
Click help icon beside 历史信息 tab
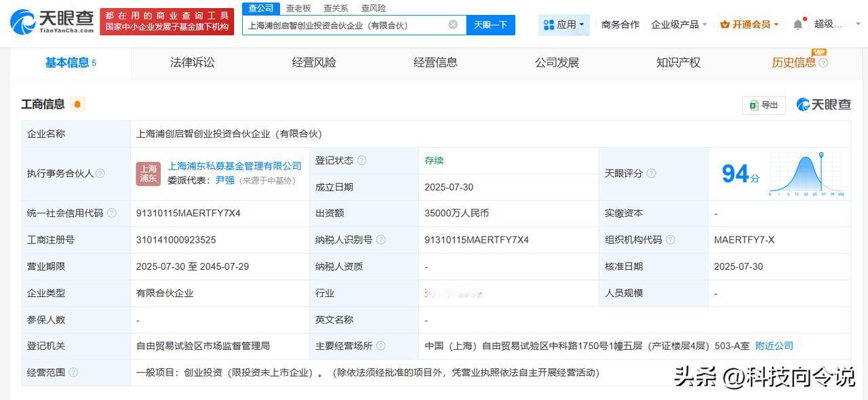823,63
